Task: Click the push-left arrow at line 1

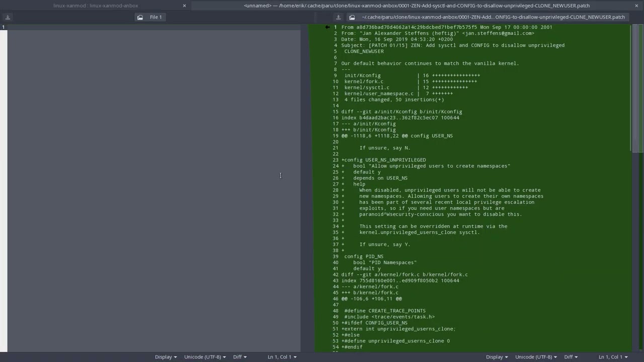Action: (x=328, y=27)
